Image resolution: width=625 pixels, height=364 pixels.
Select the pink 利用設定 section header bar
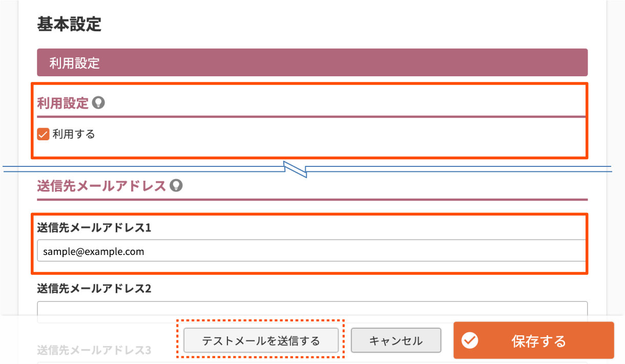pyautogui.click(x=312, y=62)
